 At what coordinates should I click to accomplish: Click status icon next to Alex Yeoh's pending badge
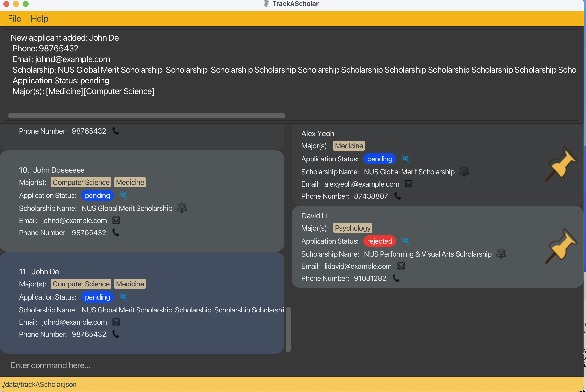click(405, 159)
